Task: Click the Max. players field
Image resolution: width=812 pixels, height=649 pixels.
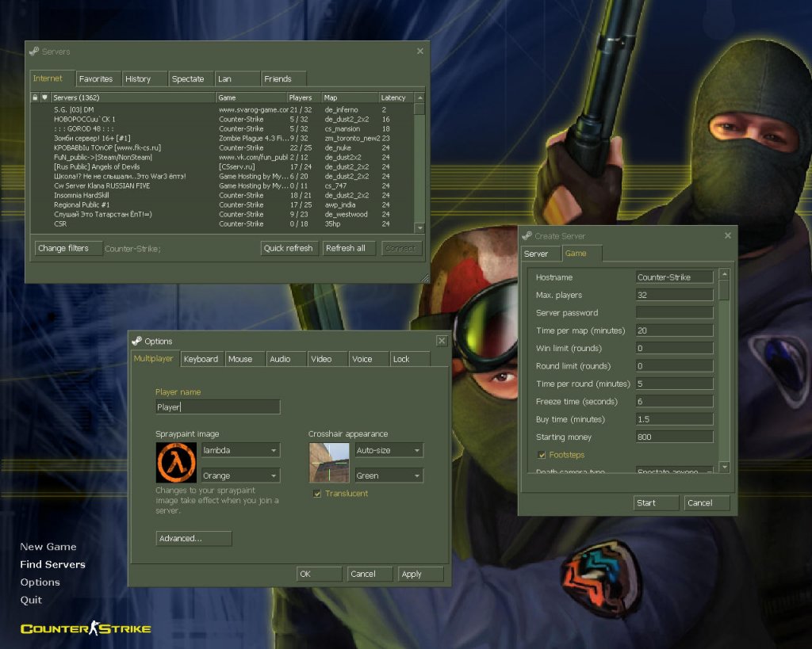Action: point(674,295)
